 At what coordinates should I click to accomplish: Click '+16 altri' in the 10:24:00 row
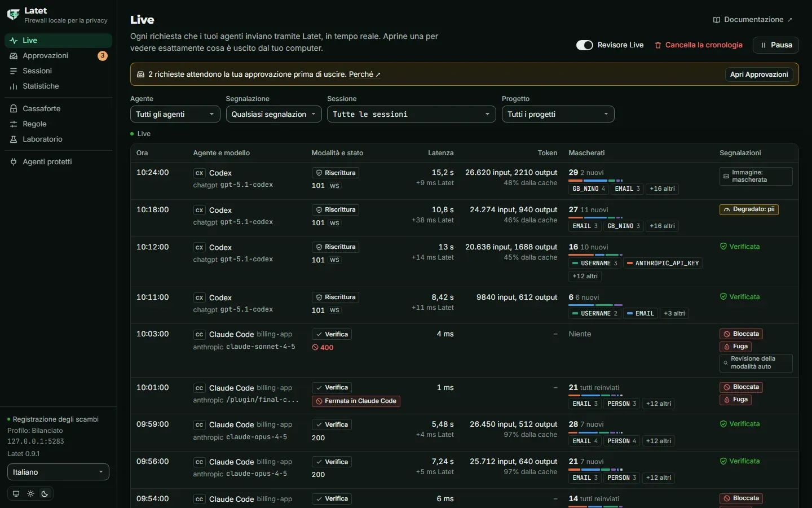point(662,189)
